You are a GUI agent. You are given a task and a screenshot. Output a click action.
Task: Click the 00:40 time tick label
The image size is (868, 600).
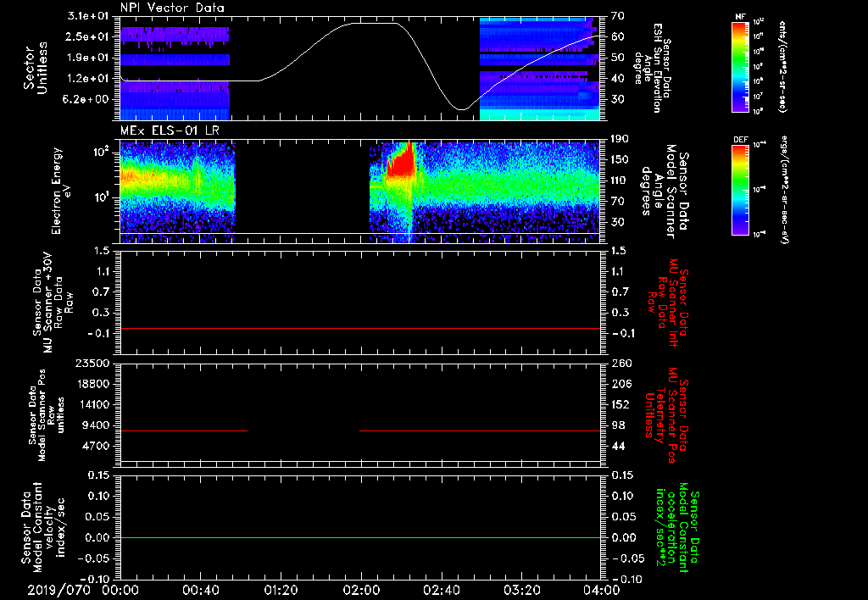[x=200, y=590]
